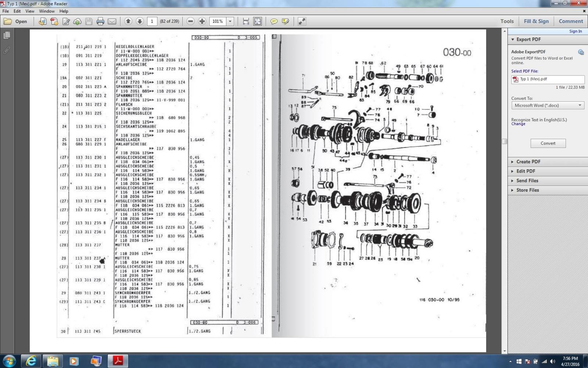Open the zoom level dropdown arrow
Screen dimensions: 588x368
click(x=230, y=21)
